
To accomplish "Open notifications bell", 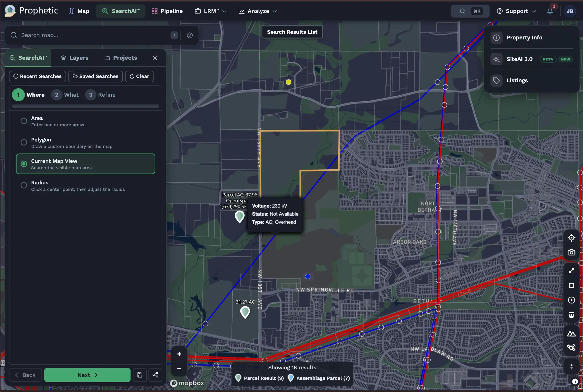I will (550, 11).
